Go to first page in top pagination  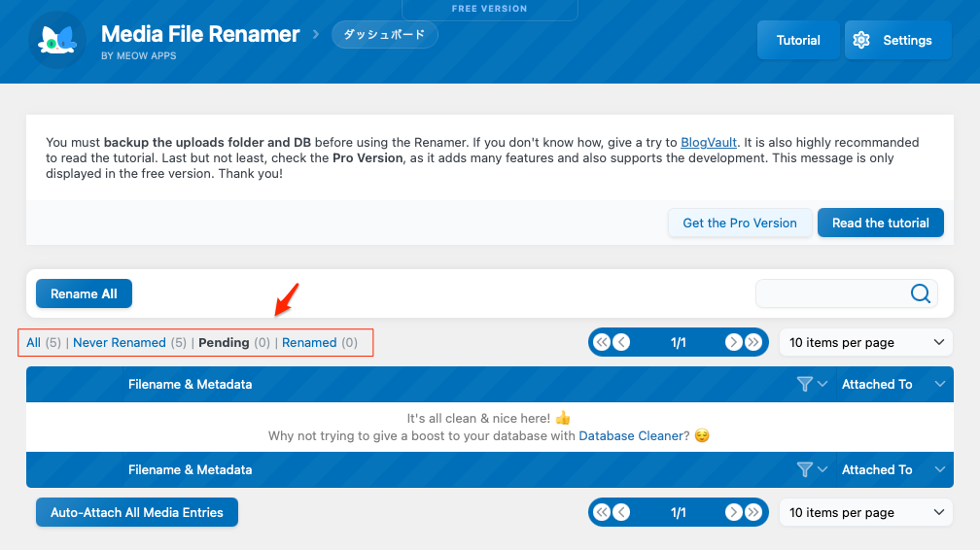(602, 342)
